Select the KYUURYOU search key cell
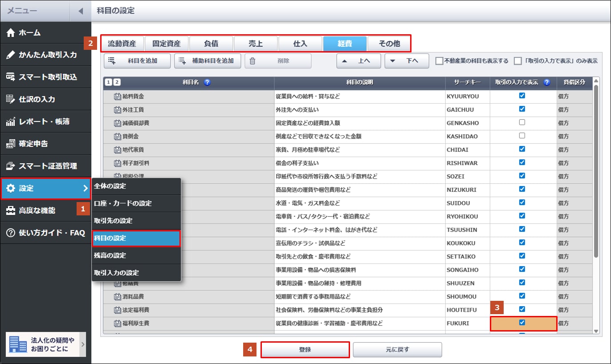The image size is (611, 364). 467,96
